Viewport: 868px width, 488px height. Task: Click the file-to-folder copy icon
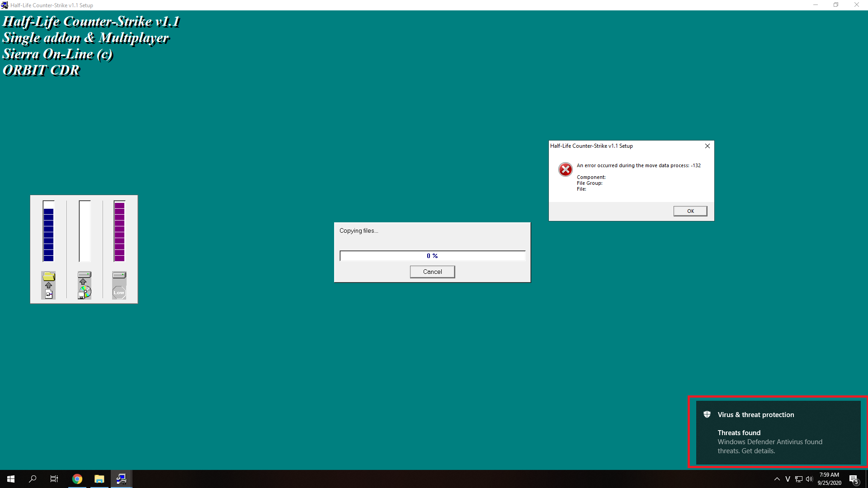48,285
